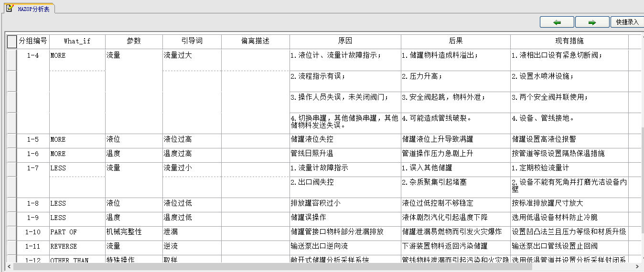Click the 快捷录入 button

[x=627, y=22]
